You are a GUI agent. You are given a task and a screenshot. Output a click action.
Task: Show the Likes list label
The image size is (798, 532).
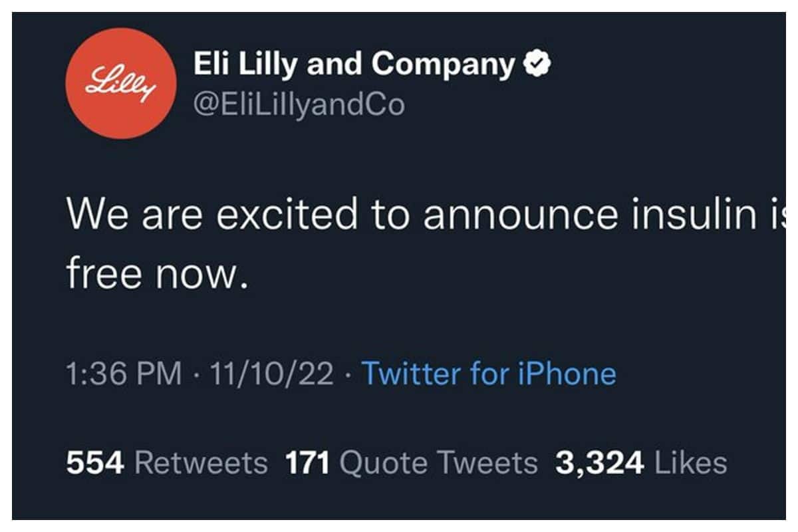tap(691, 463)
